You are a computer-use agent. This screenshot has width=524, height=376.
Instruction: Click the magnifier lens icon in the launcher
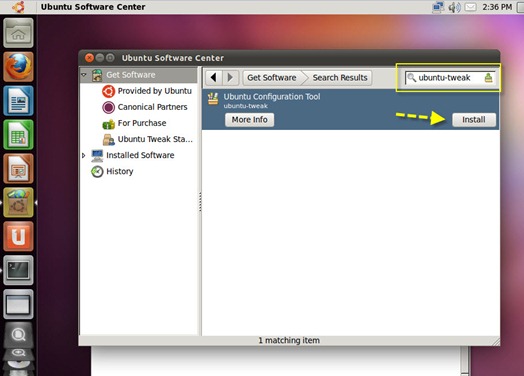tap(18, 334)
